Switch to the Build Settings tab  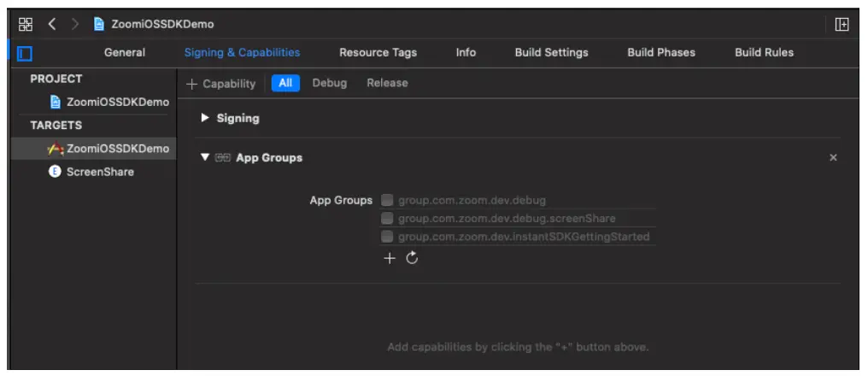tap(551, 53)
